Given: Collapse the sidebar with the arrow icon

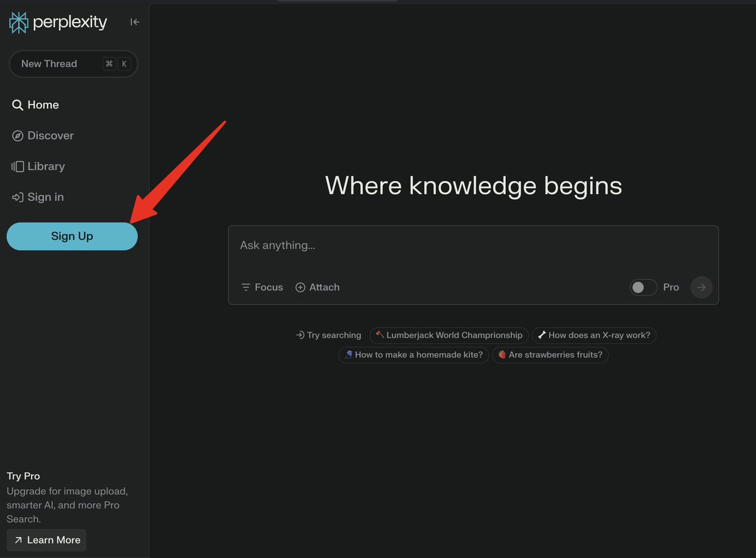Looking at the screenshot, I should click(135, 22).
